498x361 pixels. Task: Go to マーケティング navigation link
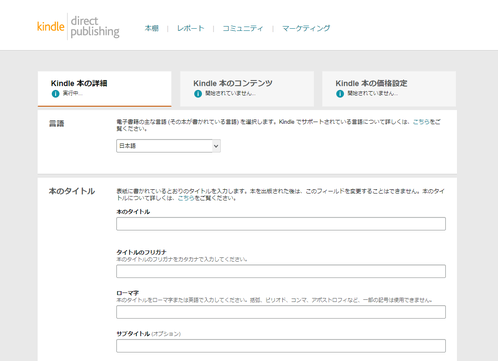click(x=306, y=28)
